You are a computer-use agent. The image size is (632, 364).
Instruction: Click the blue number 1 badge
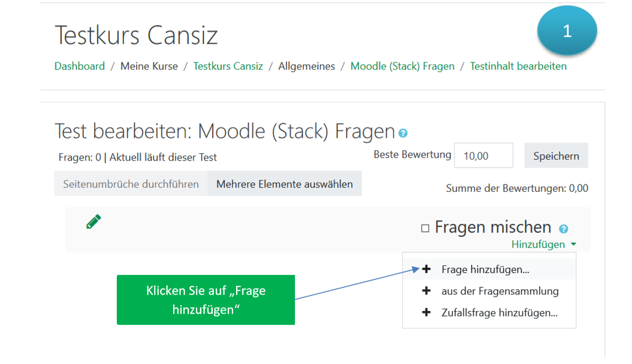coord(567,31)
